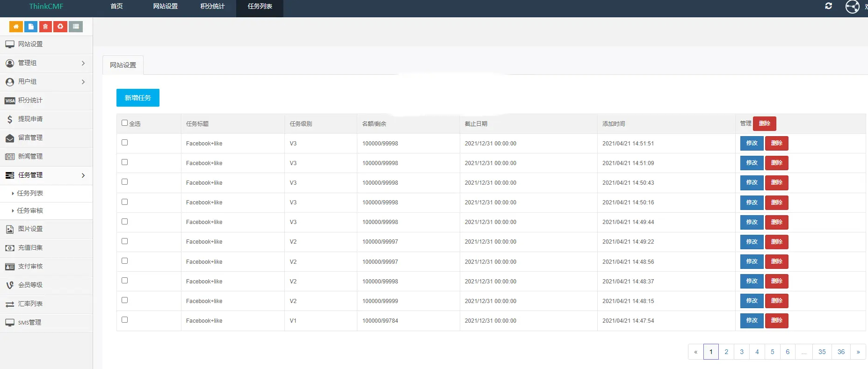Click the dollar sign icon for 提现申请
This screenshot has height=369, width=868.
point(10,119)
